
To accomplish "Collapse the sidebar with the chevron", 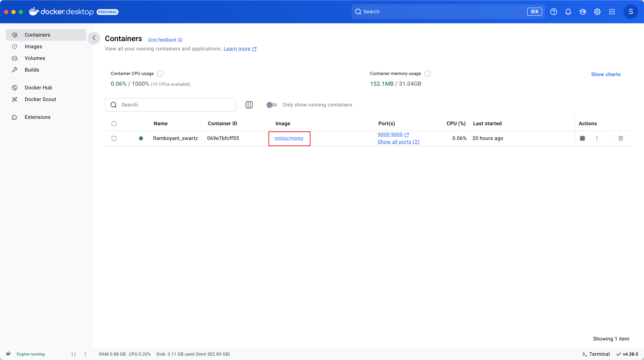I will pos(94,38).
